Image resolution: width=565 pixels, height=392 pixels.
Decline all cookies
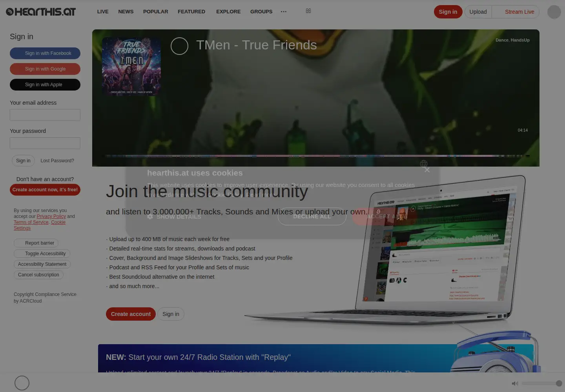[312, 216]
